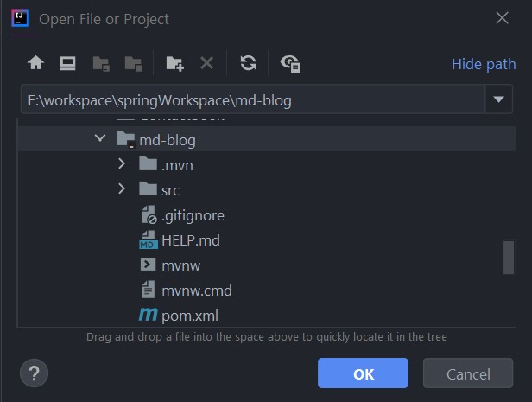Go to the home directory
This screenshot has height=402, width=532.
tap(36, 63)
